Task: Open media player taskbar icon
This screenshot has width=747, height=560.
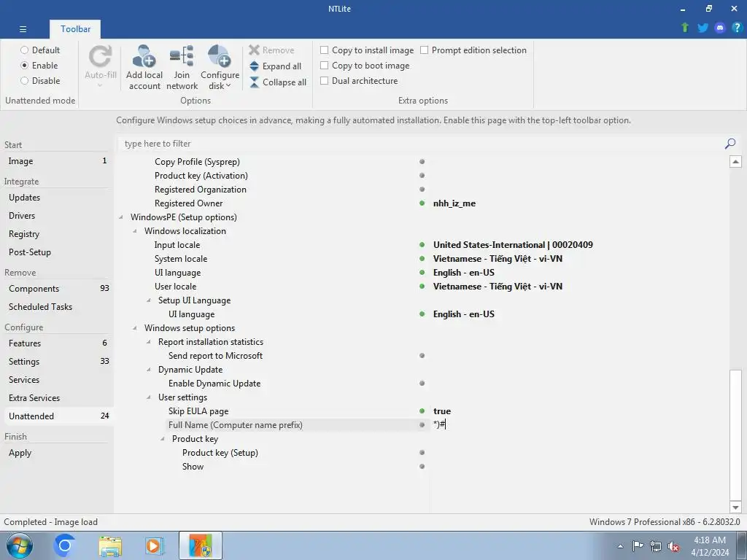Action: 155,545
